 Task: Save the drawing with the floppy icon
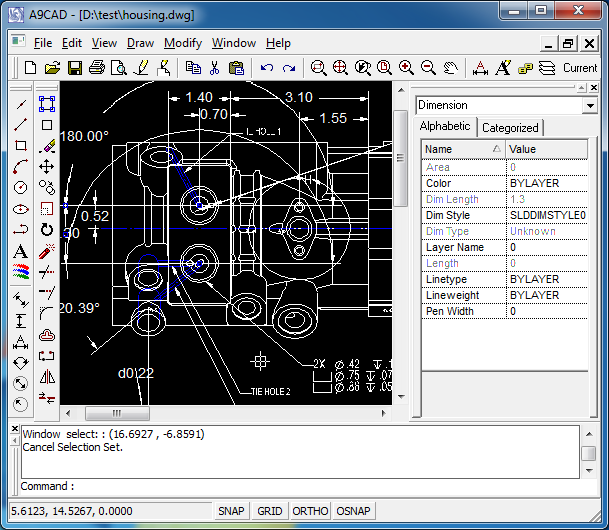coord(75,68)
